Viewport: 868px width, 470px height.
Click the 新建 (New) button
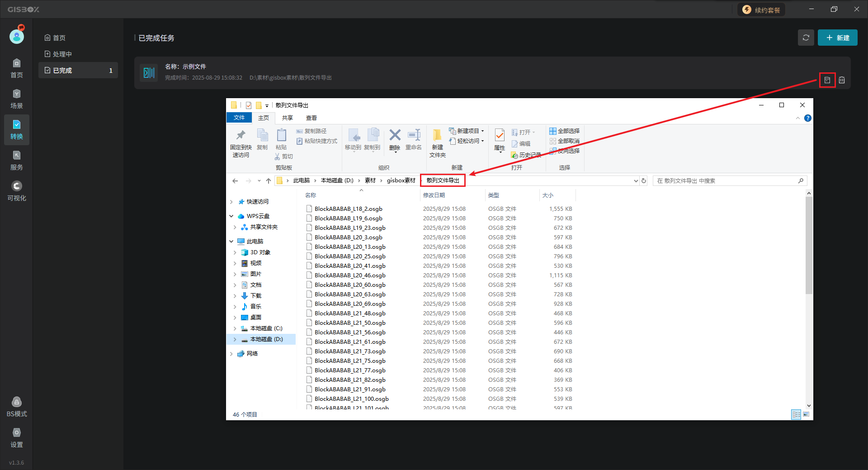(837, 38)
